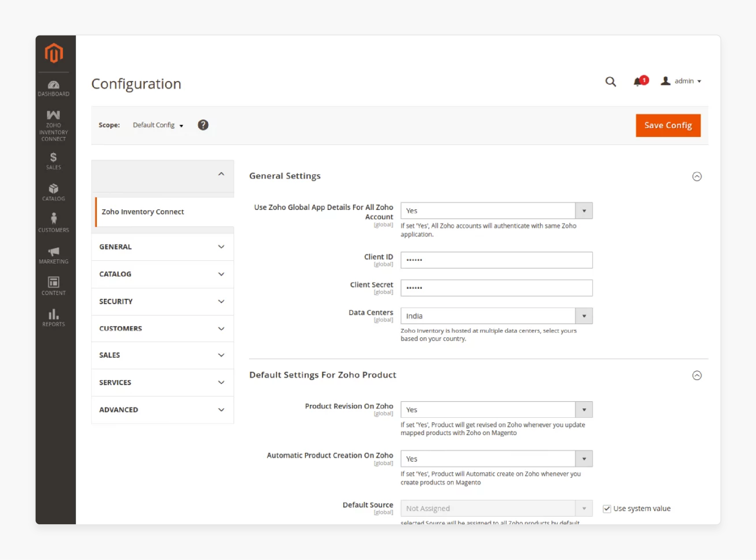Click the Client ID input field
The image size is (756, 560).
[496, 260]
